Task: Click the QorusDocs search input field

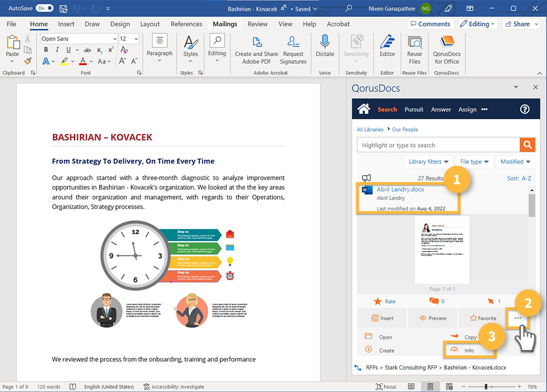Action: (x=438, y=145)
